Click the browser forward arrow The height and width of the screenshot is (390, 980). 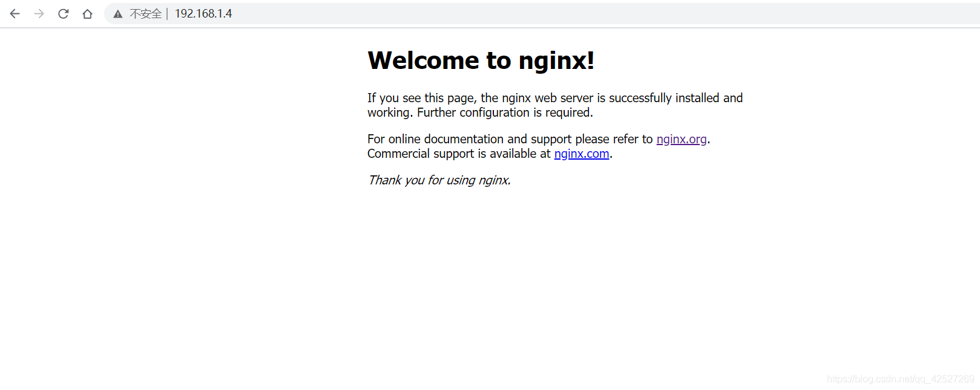pos(39,13)
